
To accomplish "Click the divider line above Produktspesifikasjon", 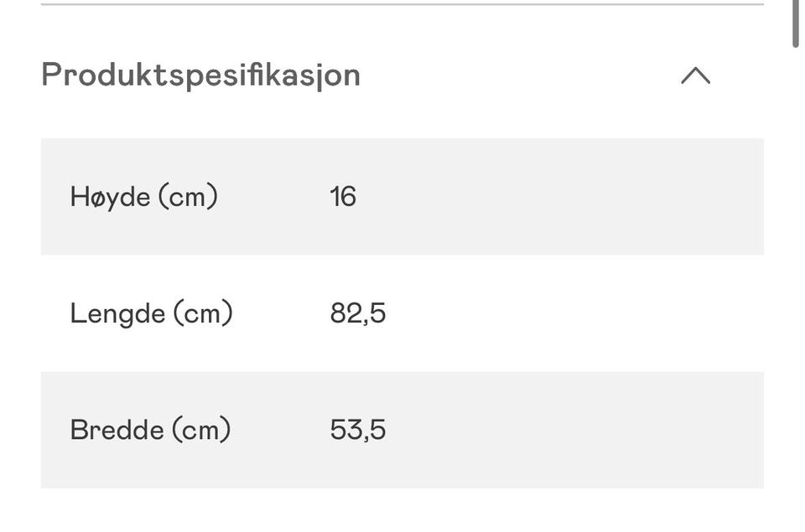I will pos(402,5).
